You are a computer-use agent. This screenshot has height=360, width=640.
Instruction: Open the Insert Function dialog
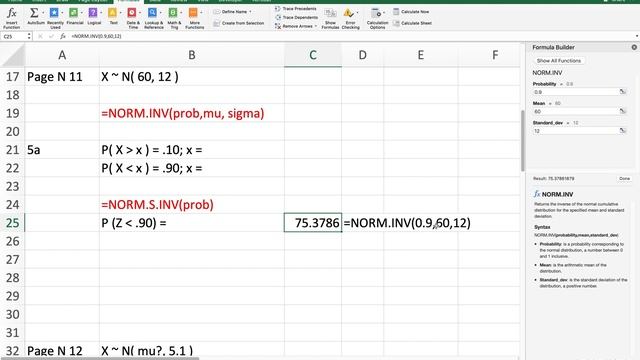(x=11, y=18)
